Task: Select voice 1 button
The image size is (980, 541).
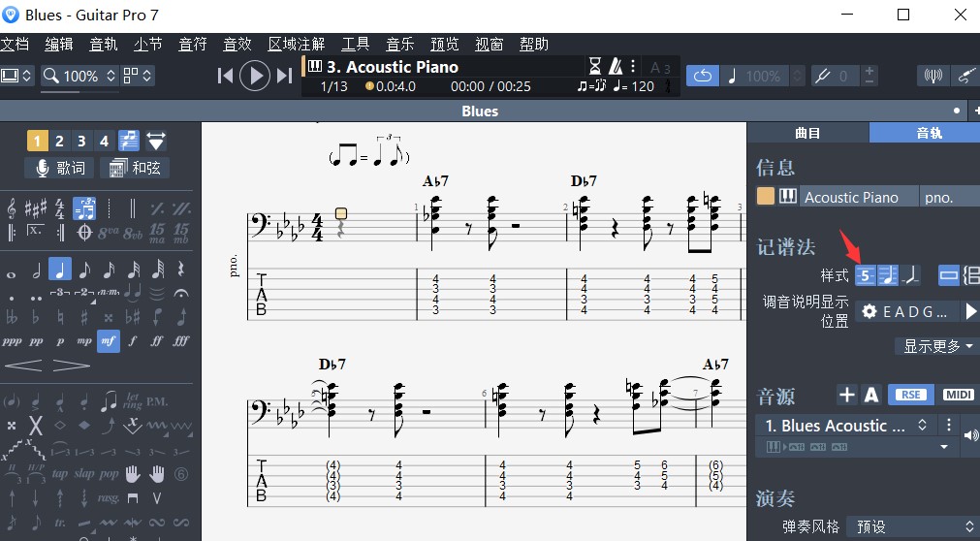Action: (37, 141)
